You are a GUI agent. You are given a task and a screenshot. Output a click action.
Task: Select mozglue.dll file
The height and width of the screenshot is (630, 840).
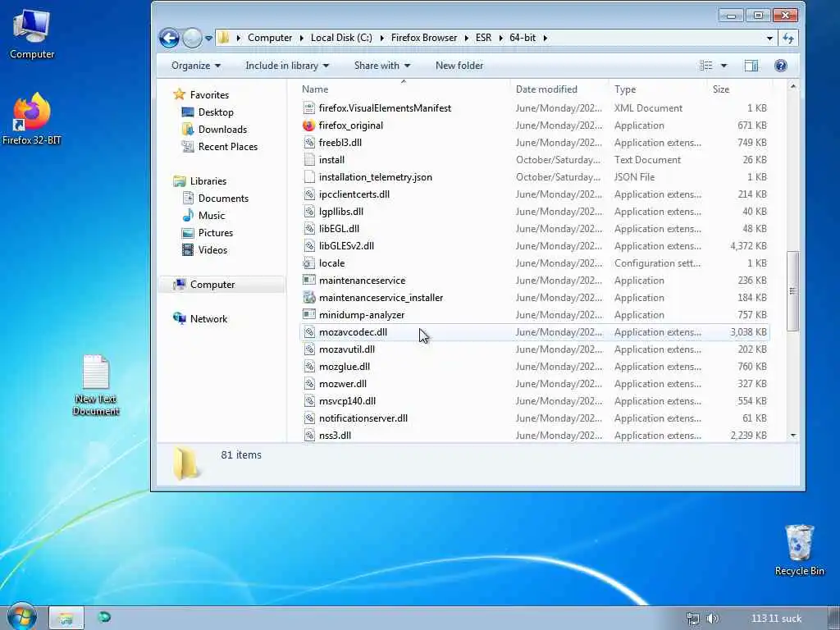(x=345, y=367)
